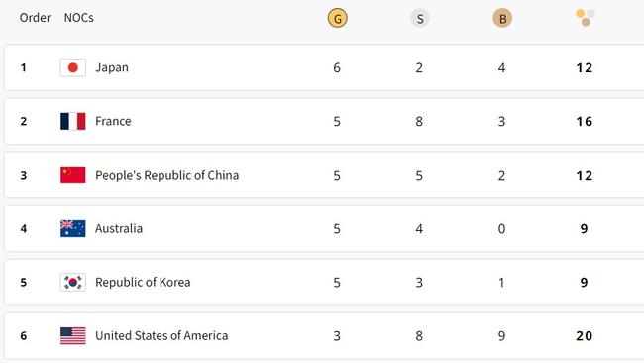Click the bronze medal B icon
This screenshot has height=363, width=644.
(502, 19)
